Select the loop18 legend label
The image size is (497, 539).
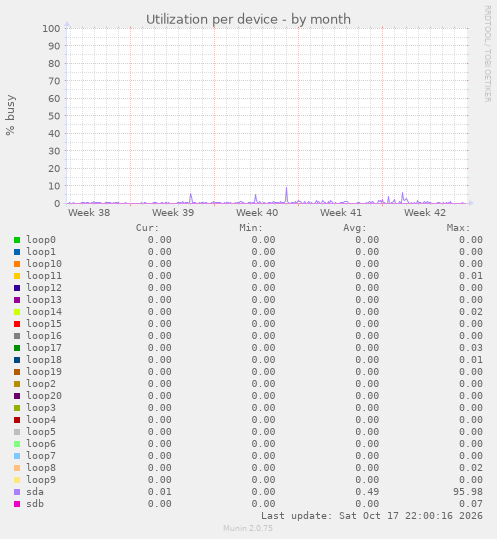coord(44,360)
